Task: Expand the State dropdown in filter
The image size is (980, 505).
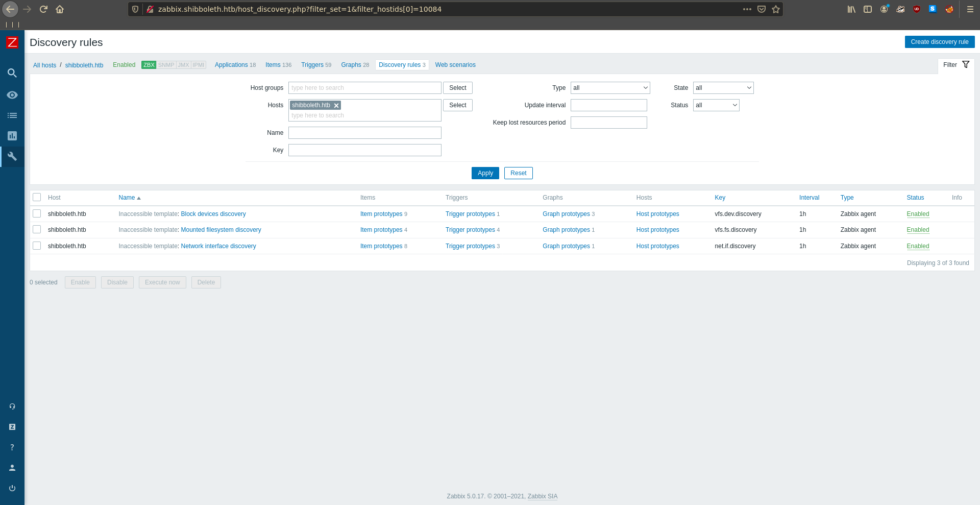Action: click(x=723, y=88)
